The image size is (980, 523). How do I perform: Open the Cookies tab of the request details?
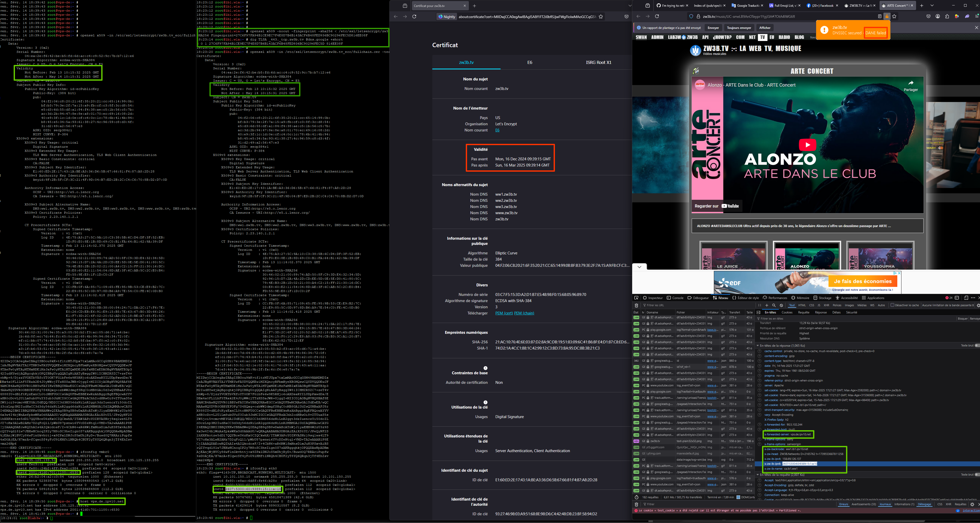(x=787, y=312)
